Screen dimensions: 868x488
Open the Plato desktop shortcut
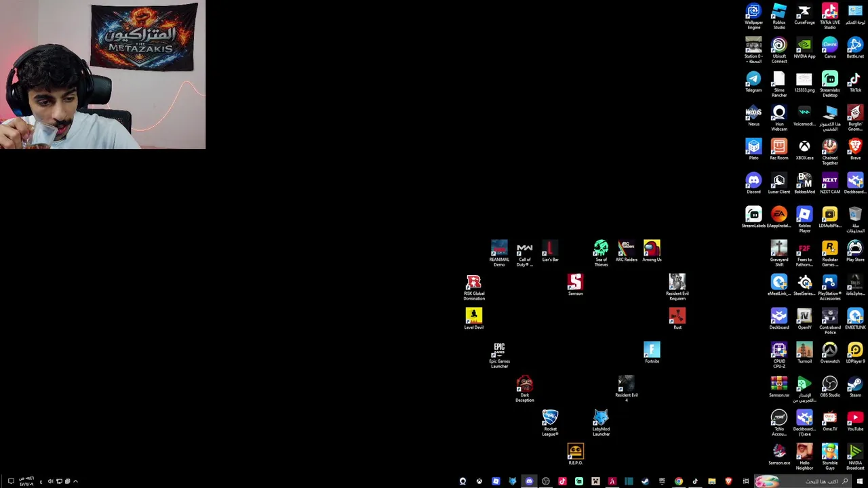753,150
